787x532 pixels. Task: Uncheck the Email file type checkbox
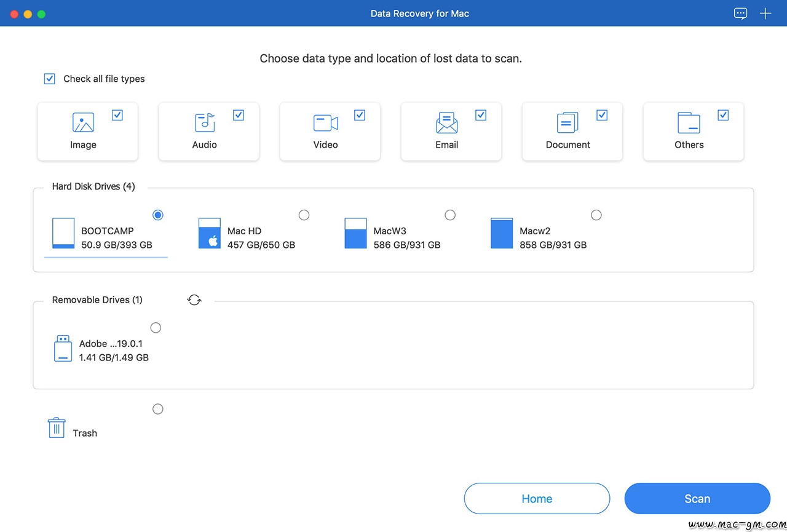(481, 115)
